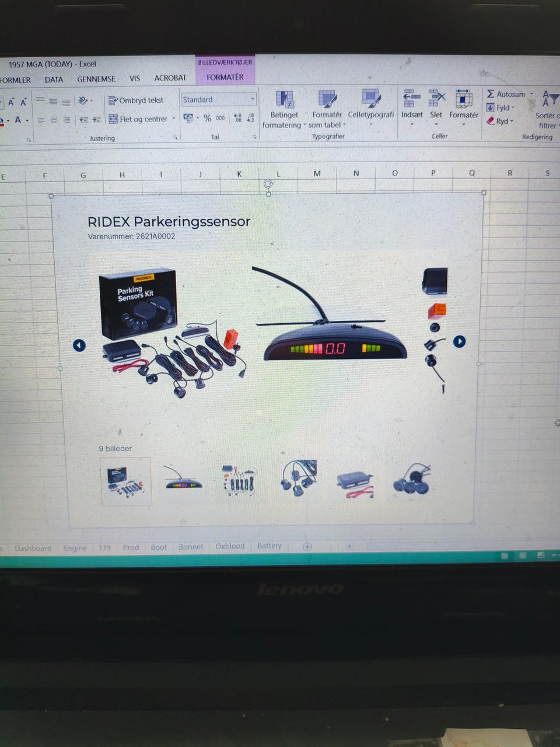Open the ACROBAT ribbon tab

click(170, 78)
